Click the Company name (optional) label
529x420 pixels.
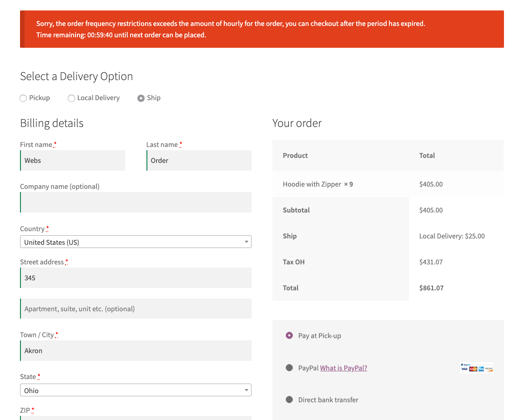(60, 187)
